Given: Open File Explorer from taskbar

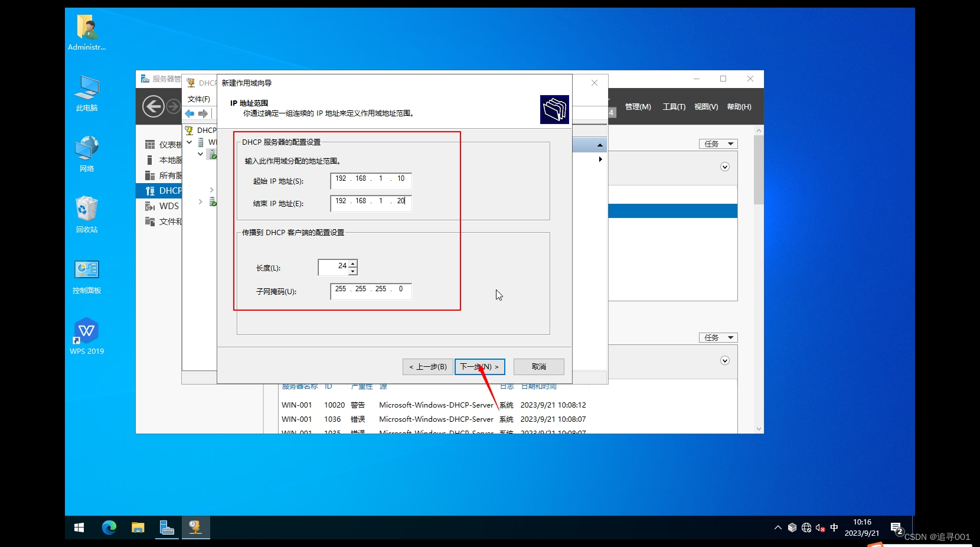Looking at the screenshot, I should 138,528.
